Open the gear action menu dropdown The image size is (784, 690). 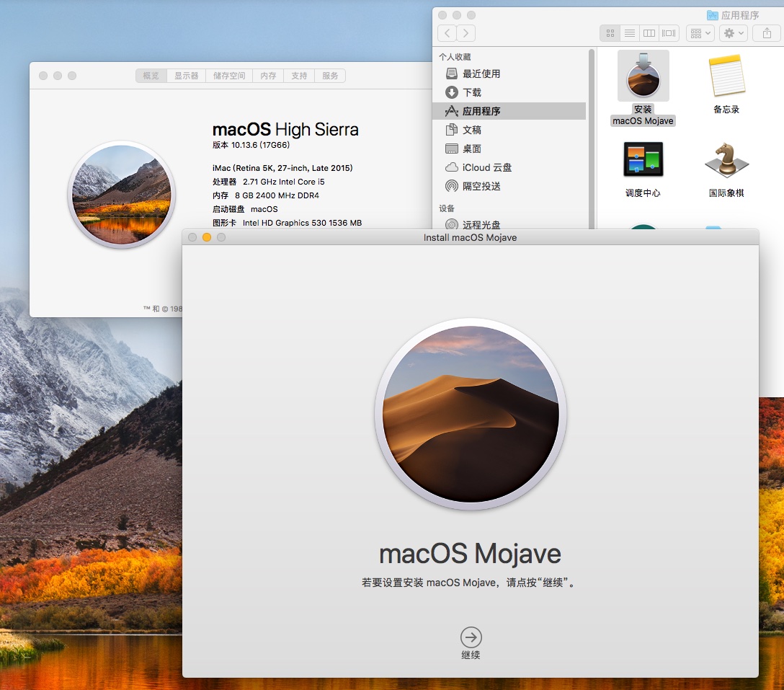732,33
